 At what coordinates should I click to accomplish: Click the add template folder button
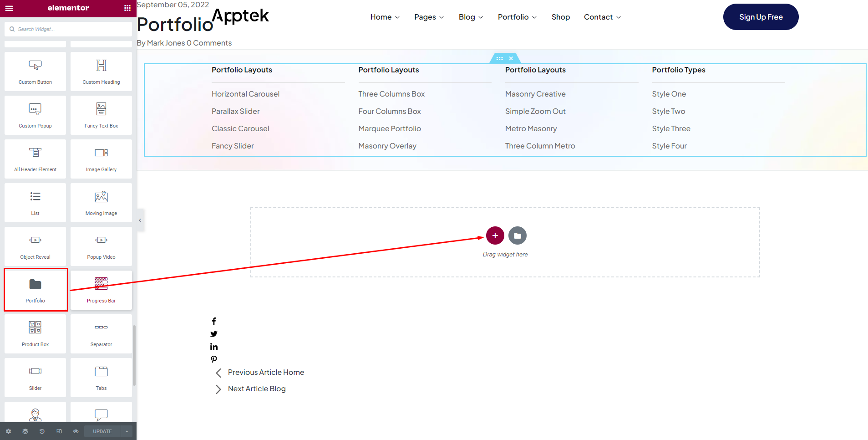click(x=517, y=235)
